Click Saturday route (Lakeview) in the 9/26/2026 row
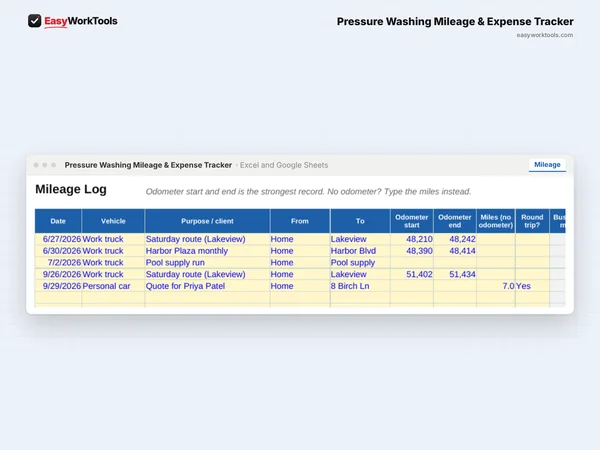The height and width of the screenshot is (450, 600). (207, 274)
